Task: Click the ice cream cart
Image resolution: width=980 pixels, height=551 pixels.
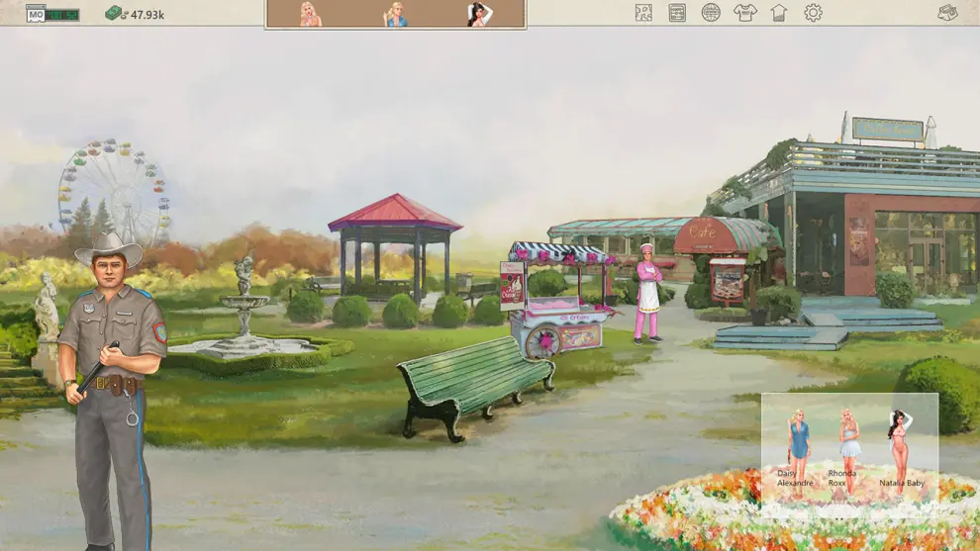Action: (x=559, y=302)
